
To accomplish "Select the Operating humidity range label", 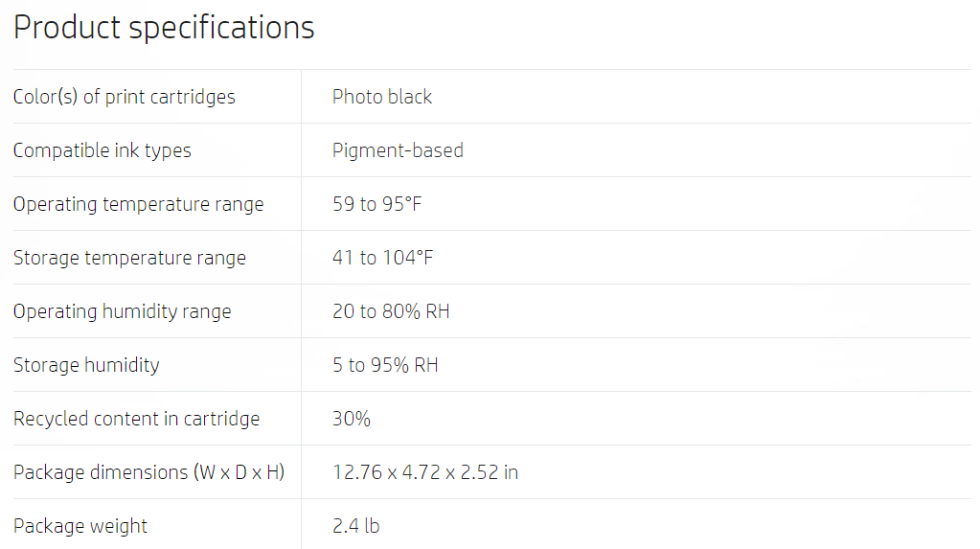I will point(123,312).
